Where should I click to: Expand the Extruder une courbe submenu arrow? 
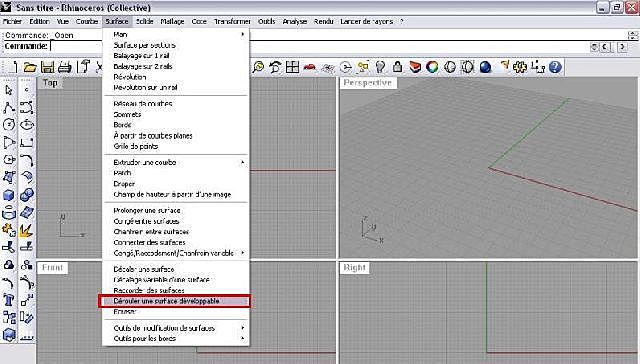pos(242,162)
